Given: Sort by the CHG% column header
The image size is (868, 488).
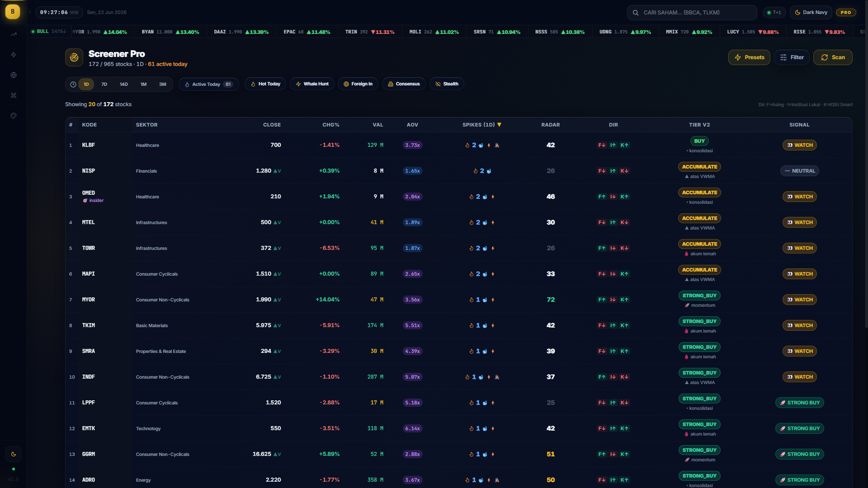Looking at the screenshot, I should pos(331,125).
